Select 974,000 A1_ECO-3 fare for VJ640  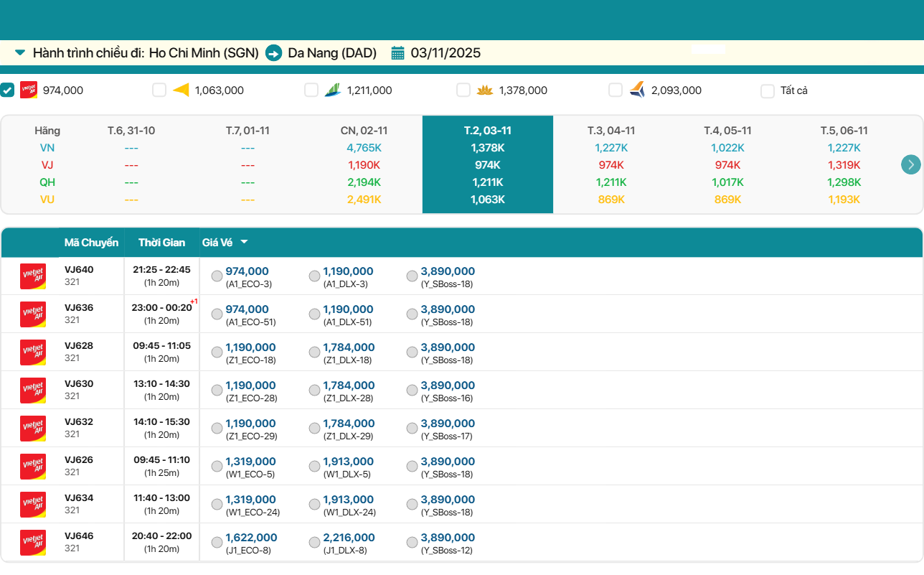tap(217, 276)
